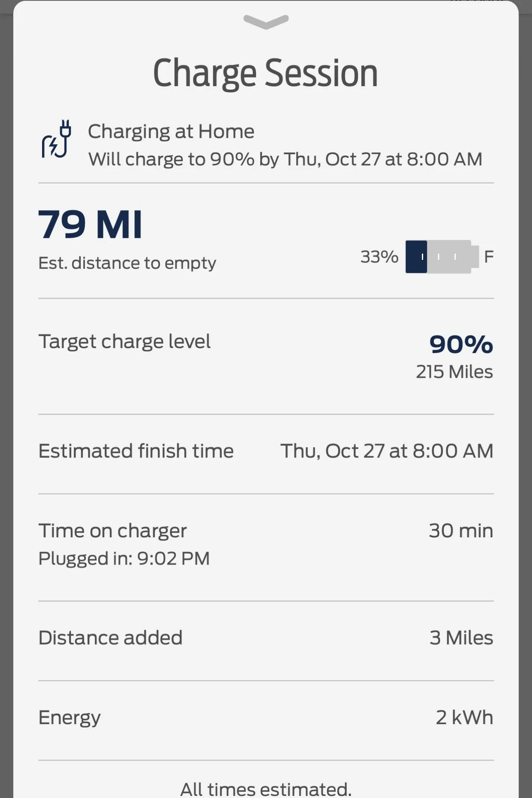Tap the Plugged in: 9:02 PM text
This screenshot has width=532, height=798.
pyautogui.click(x=124, y=558)
